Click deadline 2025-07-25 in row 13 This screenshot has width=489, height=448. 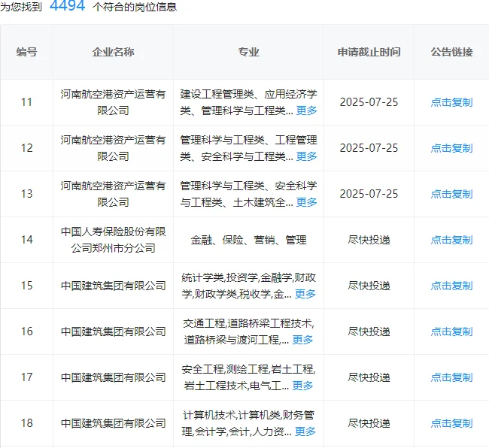tap(369, 194)
